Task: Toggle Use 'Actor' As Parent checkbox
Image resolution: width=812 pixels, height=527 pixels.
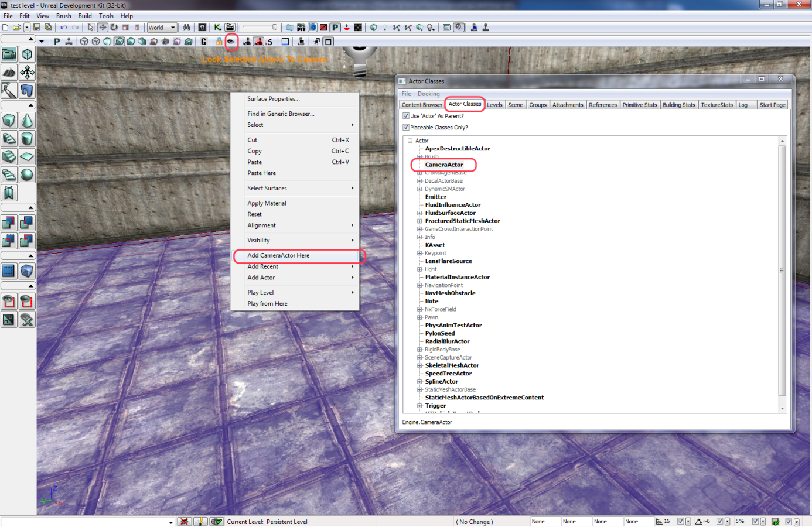Action: (x=406, y=116)
